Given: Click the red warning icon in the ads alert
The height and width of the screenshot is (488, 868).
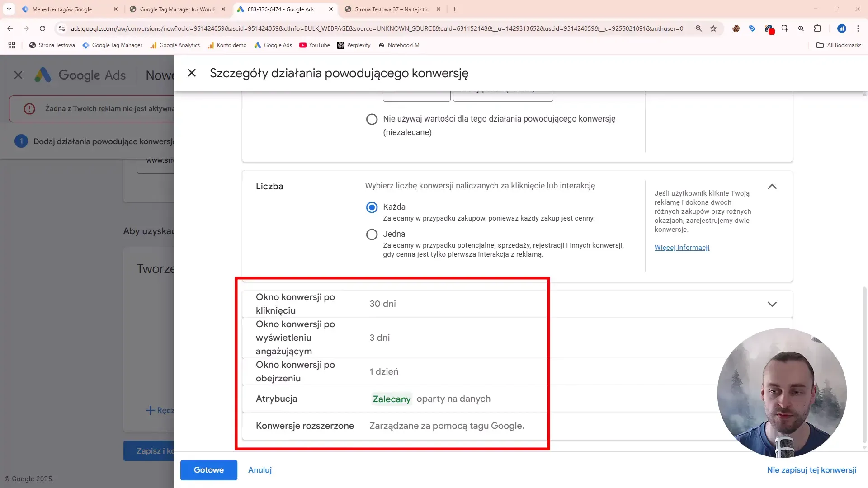Looking at the screenshot, I should click(x=29, y=109).
